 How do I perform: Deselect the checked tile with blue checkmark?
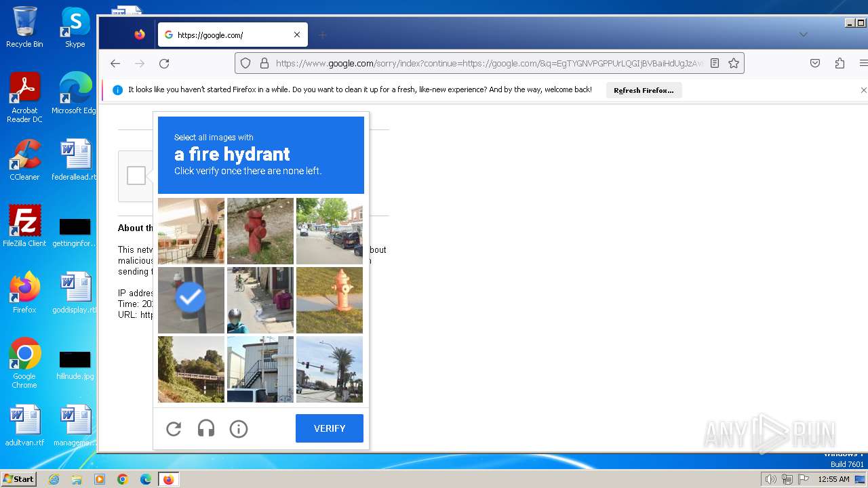coord(191,300)
